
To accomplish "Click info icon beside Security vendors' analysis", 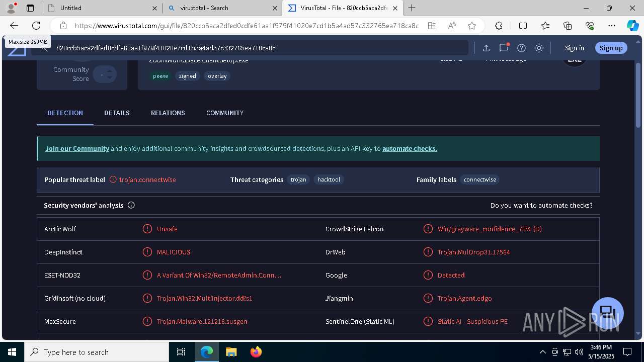I will click(x=131, y=205).
